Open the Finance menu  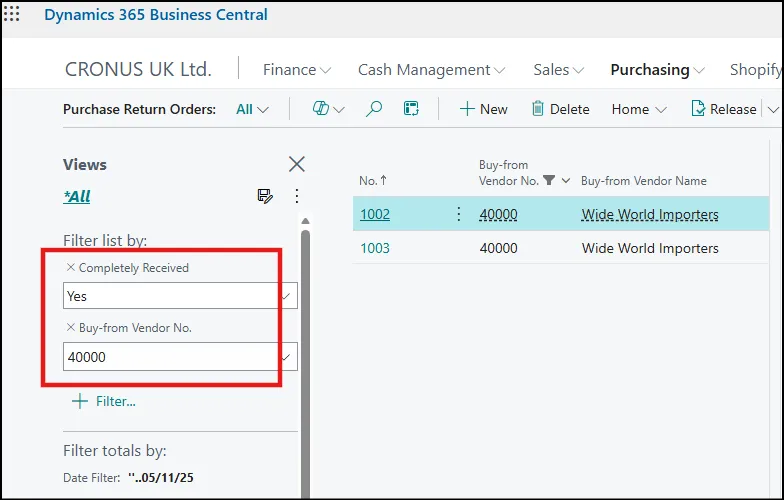[x=297, y=70]
